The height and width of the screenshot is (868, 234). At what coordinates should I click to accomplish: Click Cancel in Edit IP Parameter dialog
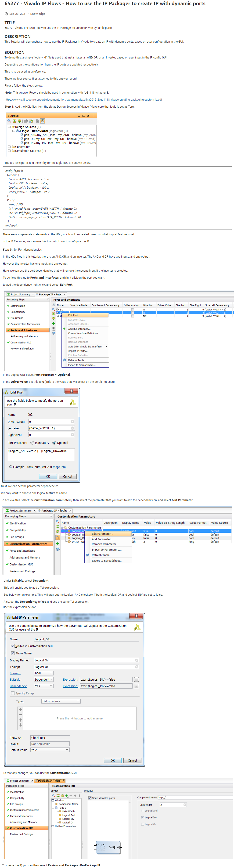(x=132, y=761)
